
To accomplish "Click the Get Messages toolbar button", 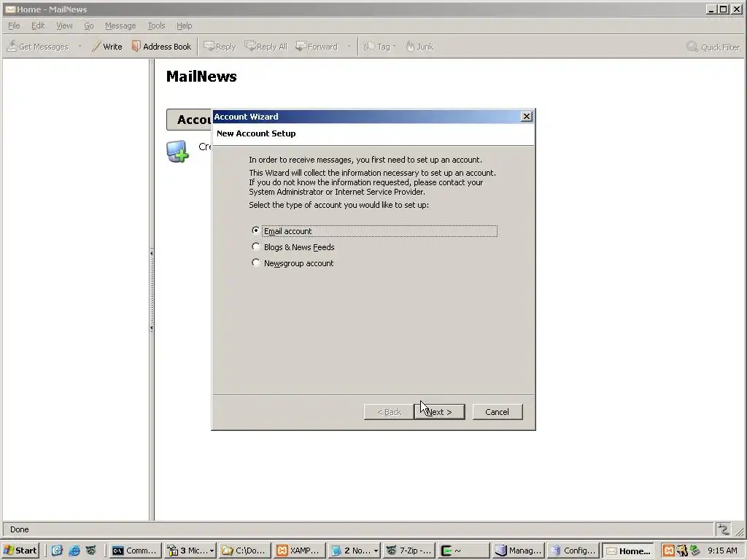I will pos(38,46).
